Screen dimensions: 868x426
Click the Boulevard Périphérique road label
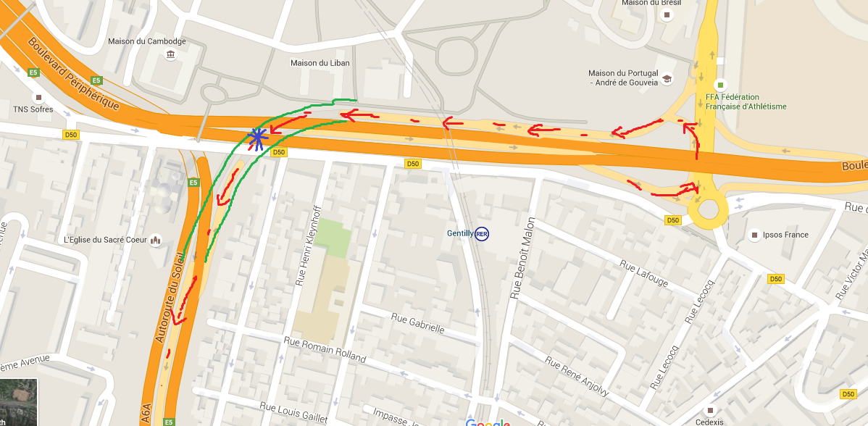pos(73,74)
